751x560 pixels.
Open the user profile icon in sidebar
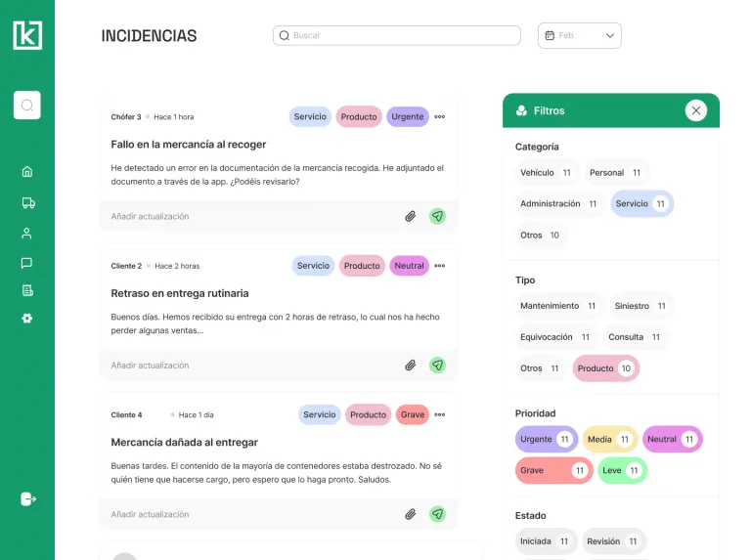point(26,234)
